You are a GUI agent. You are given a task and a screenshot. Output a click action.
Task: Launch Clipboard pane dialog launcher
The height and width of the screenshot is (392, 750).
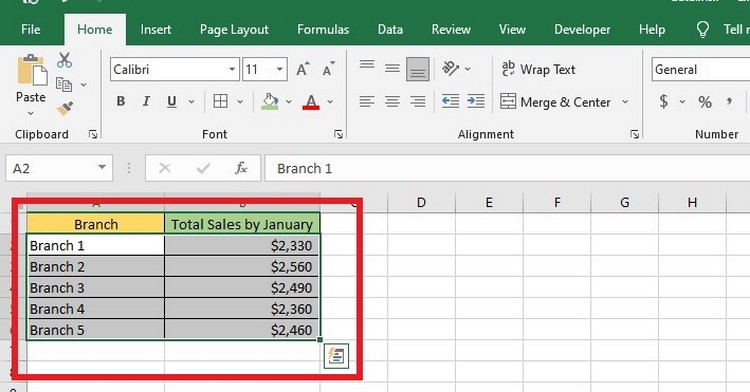coord(93,135)
